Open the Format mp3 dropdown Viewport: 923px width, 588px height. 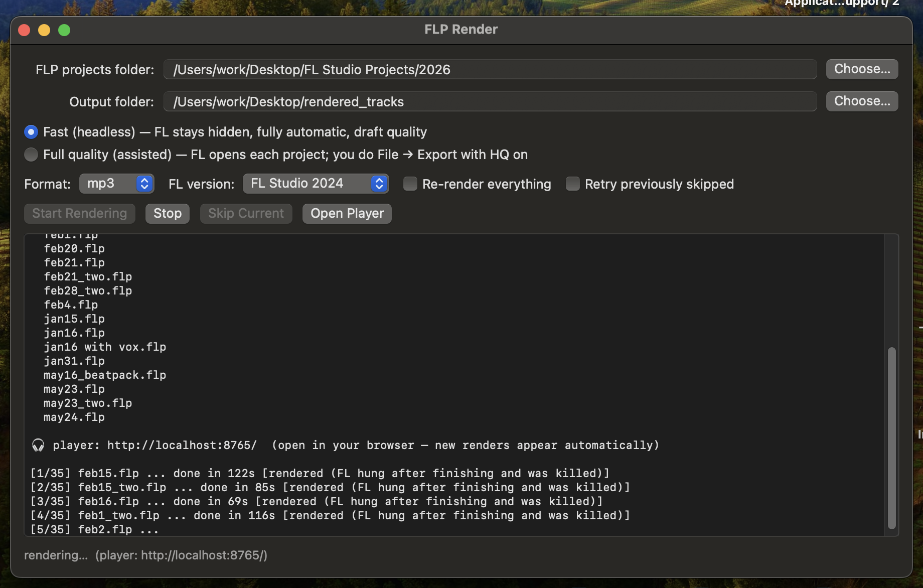[116, 184]
